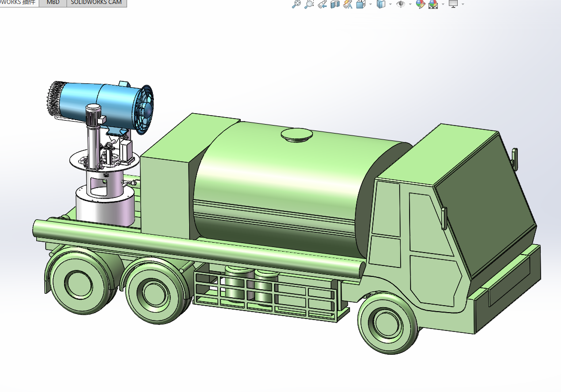This screenshot has width=561, height=392.
Task: Click the Hide/Show Items eye icon
Action: 401,4
